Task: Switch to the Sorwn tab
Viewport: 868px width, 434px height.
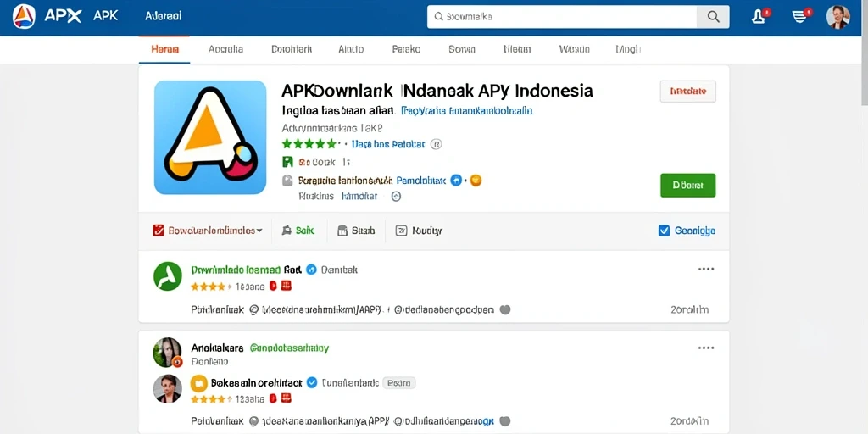Action: 462,49
